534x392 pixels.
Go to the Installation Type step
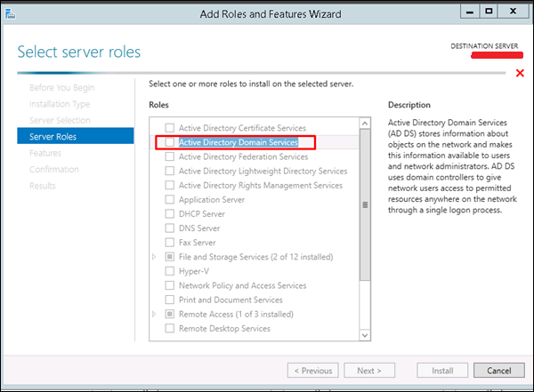point(60,104)
